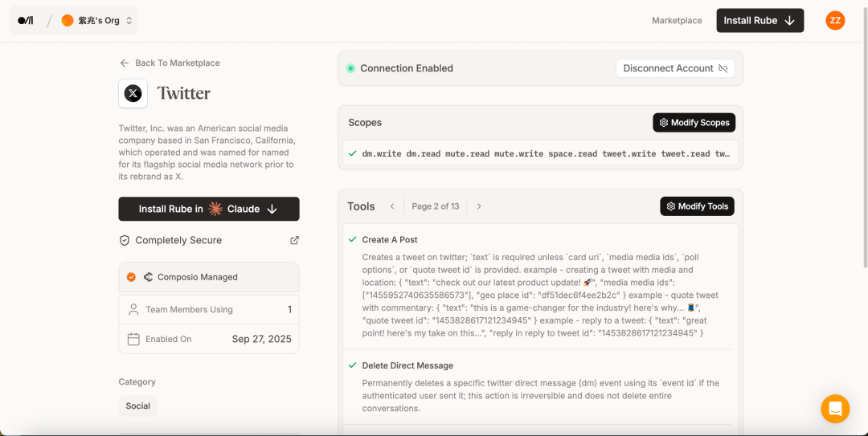Click the Team Members Using row

(209, 309)
